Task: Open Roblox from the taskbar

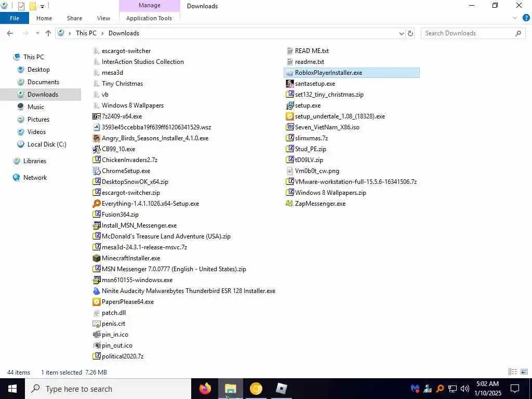Action: (x=281, y=389)
